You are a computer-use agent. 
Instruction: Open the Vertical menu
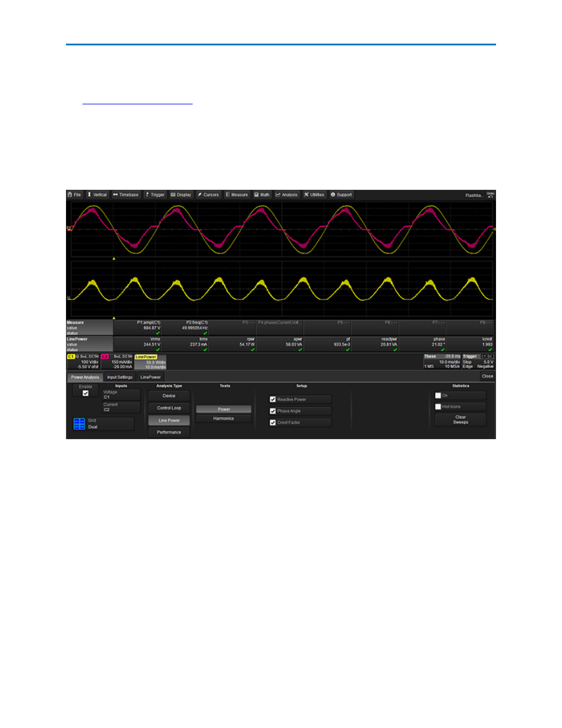point(97,195)
